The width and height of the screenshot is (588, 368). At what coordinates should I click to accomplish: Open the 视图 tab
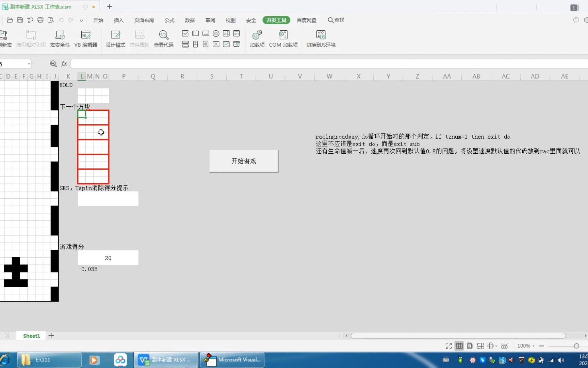pyautogui.click(x=230, y=20)
